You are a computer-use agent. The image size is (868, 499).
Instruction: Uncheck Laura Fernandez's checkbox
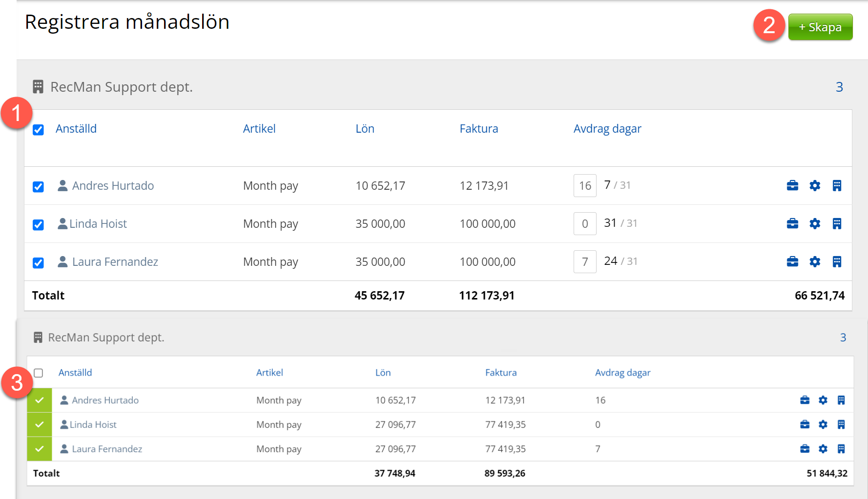pos(38,263)
